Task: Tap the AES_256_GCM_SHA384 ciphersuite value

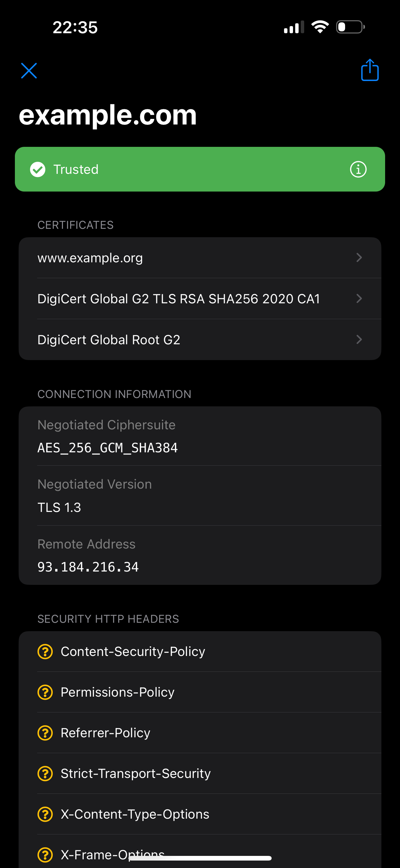Action: point(107,448)
